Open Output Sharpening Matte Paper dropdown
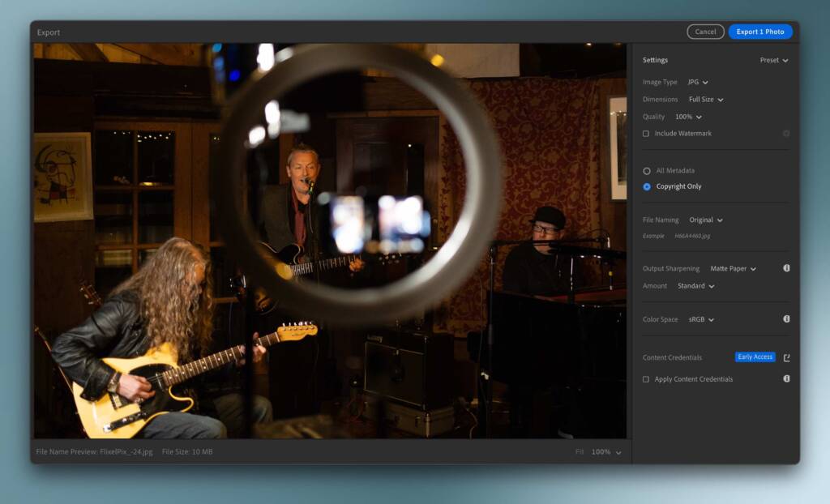 tap(733, 268)
